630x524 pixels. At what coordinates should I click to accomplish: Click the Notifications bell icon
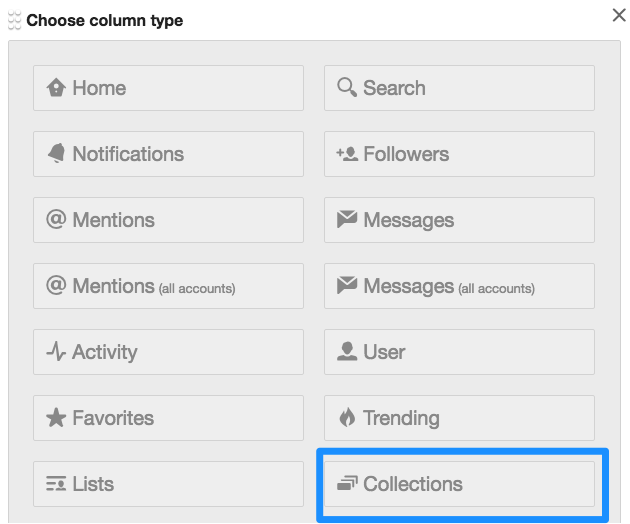click(56, 154)
